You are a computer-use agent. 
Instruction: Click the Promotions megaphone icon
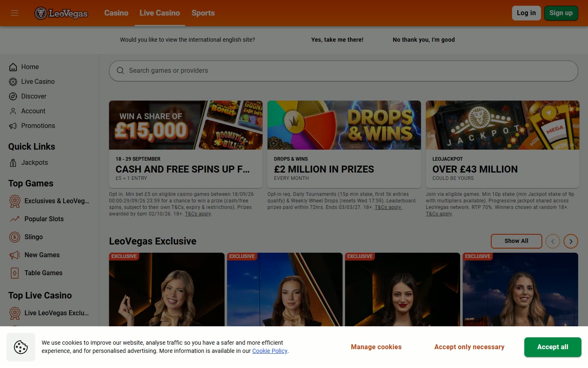(13, 126)
